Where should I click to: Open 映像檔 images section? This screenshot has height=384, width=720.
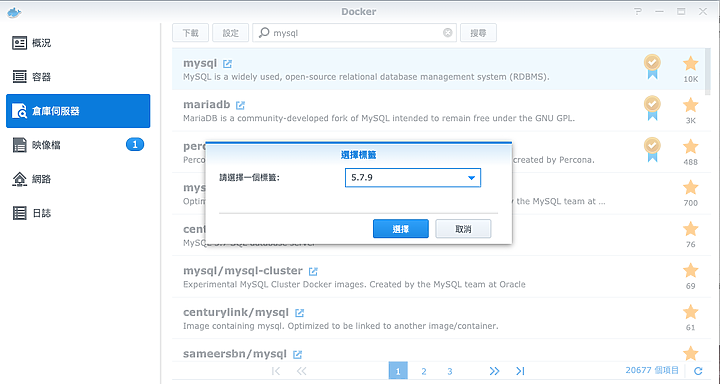coord(78,145)
